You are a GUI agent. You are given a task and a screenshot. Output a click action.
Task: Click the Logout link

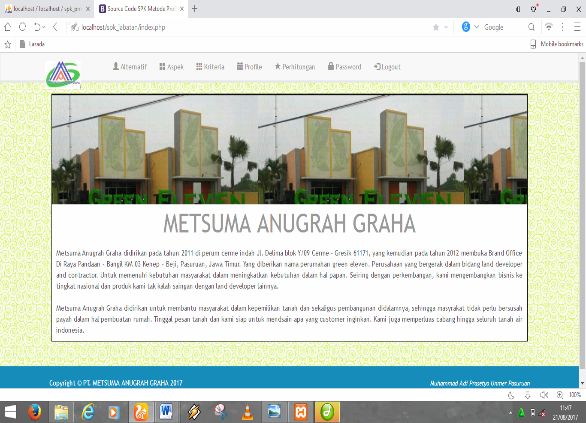click(x=387, y=67)
